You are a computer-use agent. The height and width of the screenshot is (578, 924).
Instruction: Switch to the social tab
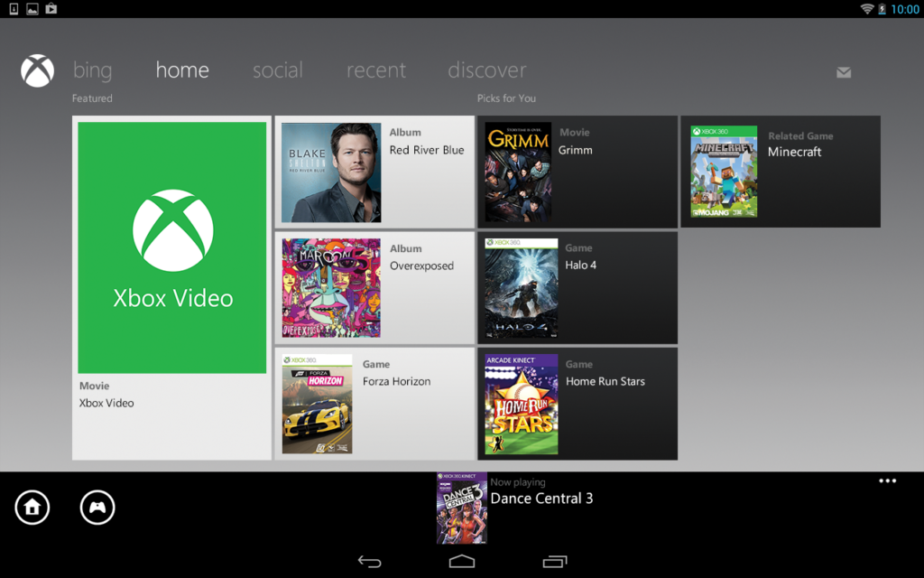point(278,70)
